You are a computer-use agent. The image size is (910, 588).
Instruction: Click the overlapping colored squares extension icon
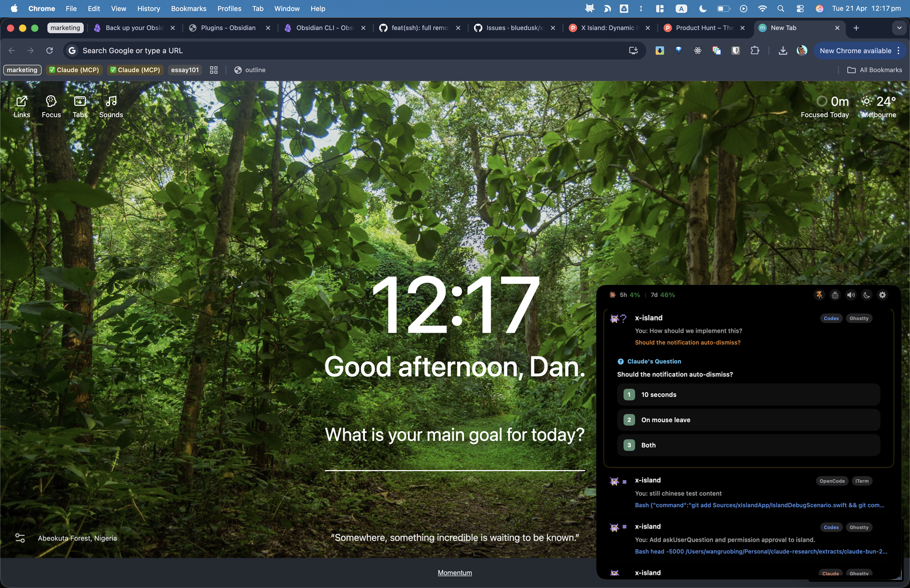[x=717, y=51]
